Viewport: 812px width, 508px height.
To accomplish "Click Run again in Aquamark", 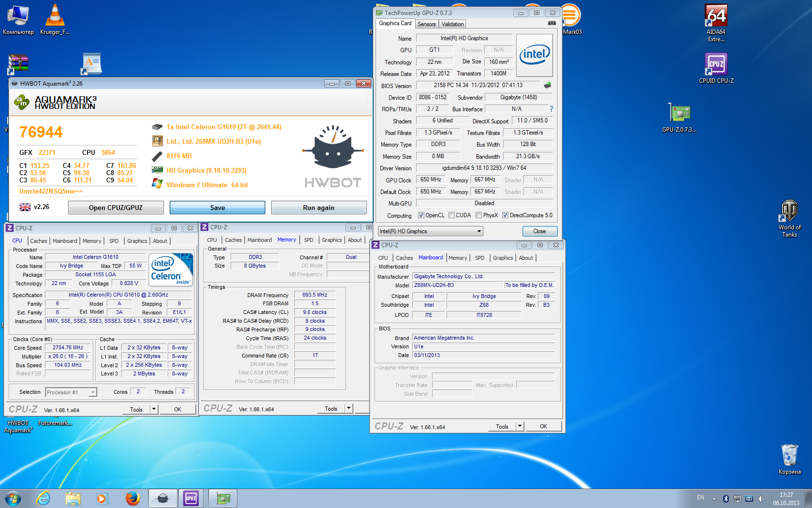I will [x=319, y=208].
